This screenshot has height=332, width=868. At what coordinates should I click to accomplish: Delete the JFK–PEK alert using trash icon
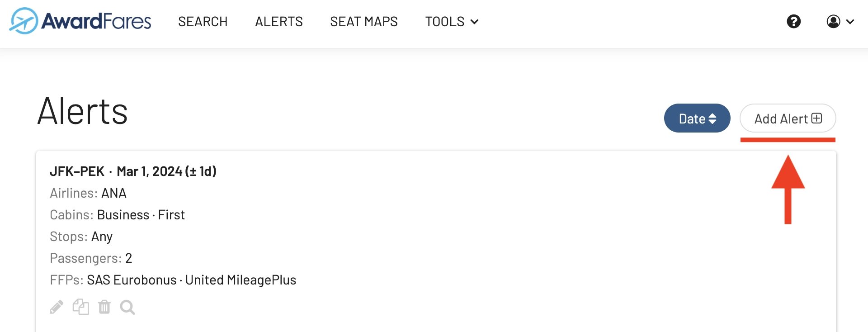[104, 307]
